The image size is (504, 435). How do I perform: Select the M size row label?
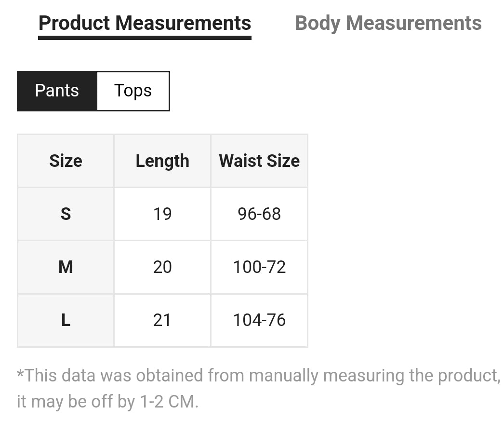[x=66, y=267]
